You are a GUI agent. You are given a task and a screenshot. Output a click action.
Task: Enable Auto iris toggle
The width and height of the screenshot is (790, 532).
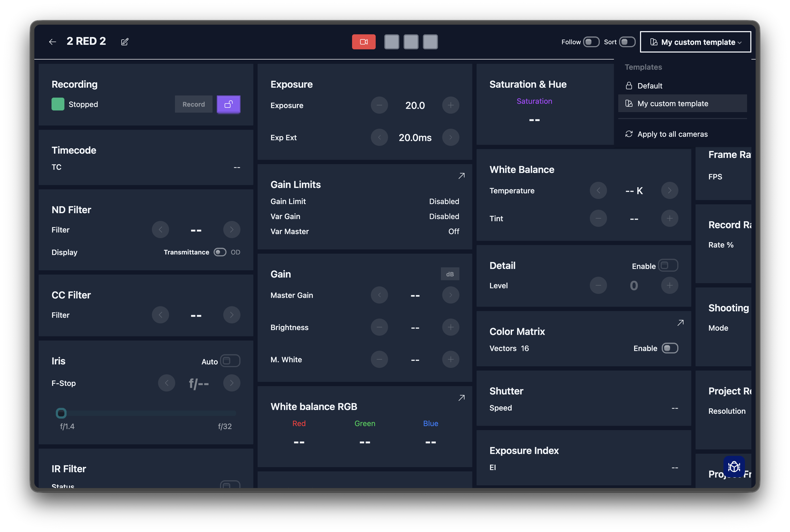[230, 361]
